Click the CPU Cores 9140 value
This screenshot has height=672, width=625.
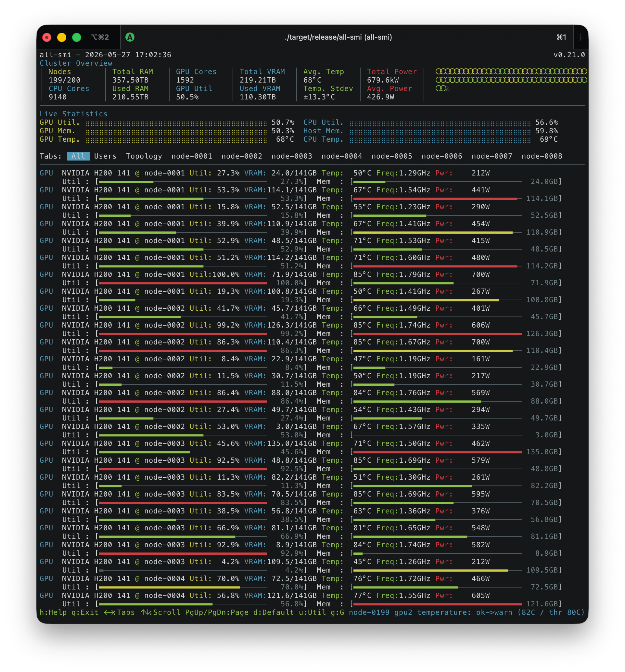pos(58,97)
